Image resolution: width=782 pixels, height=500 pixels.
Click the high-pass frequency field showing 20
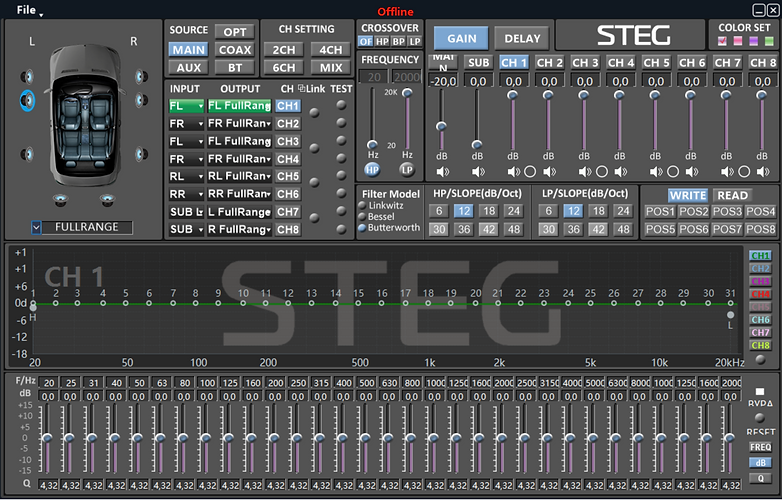click(x=374, y=77)
